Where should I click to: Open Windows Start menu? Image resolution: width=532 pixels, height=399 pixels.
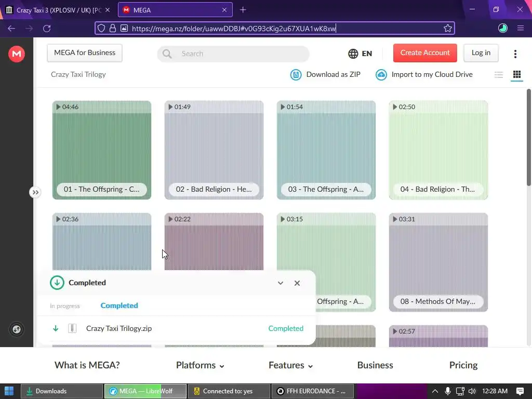tap(9, 391)
